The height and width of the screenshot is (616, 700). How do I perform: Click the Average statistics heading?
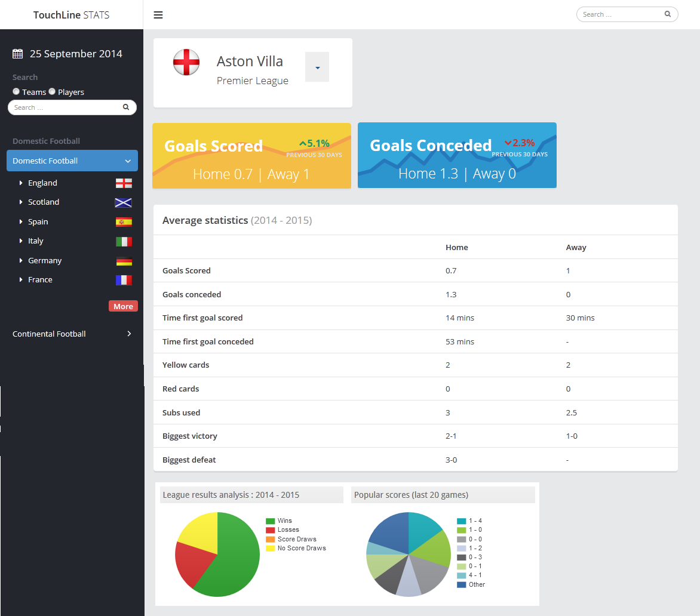pyautogui.click(x=237, y=220)
